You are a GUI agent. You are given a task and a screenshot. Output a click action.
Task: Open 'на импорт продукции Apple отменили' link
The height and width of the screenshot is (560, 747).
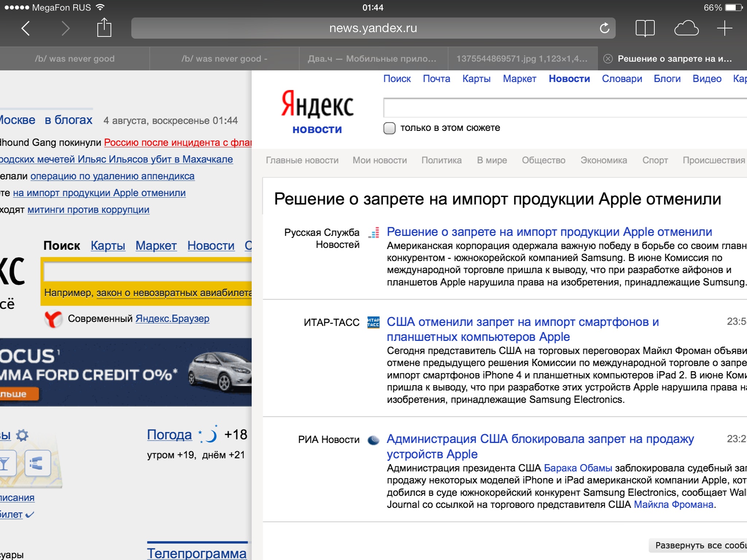point(99,193)
